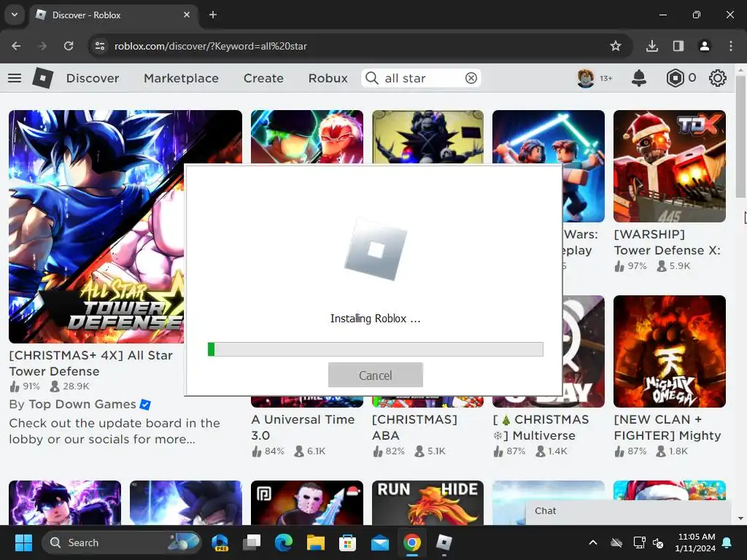747x560 pixels.
Task: Click the search magnifier icon in Roblox
Action: click(x=371, y=78)
